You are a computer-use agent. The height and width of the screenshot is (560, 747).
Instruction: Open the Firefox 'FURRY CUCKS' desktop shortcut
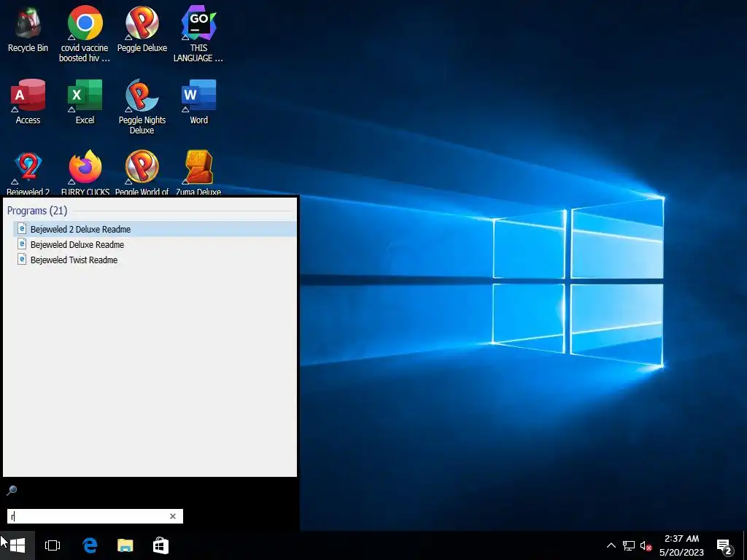click(x=85, y=172)
